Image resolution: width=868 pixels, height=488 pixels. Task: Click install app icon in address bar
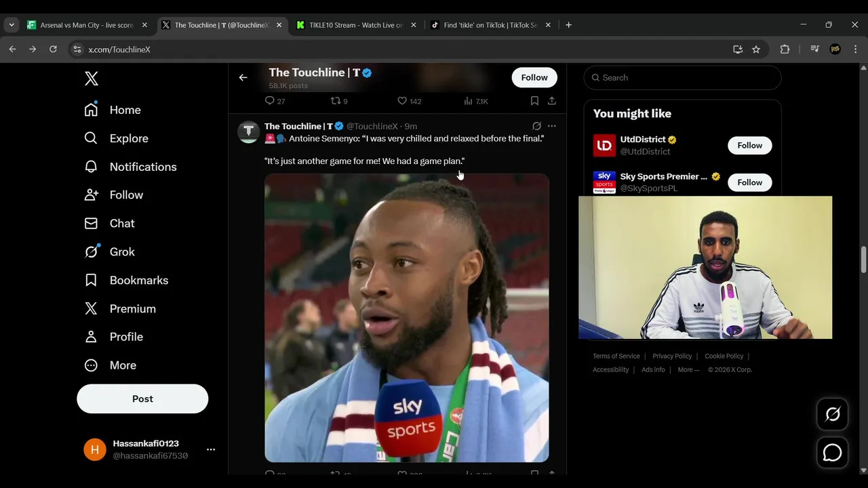pyautogui.click(x=738, y=49)
